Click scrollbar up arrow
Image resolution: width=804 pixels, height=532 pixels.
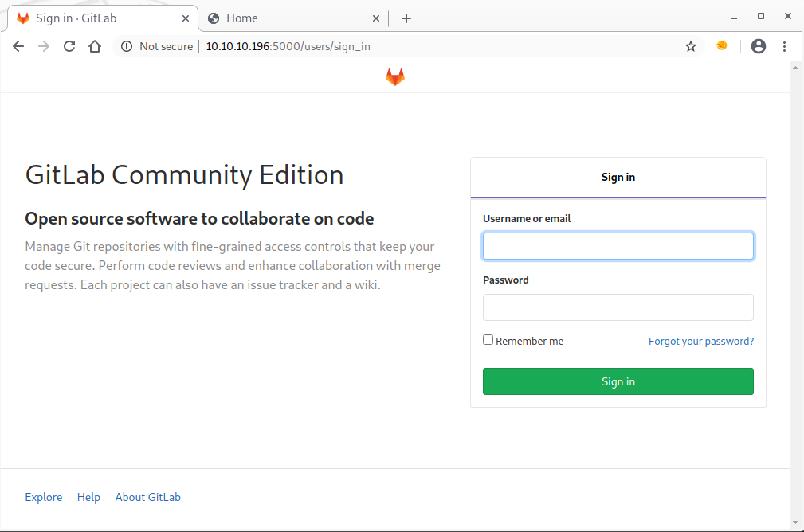[x=795, y=68]
